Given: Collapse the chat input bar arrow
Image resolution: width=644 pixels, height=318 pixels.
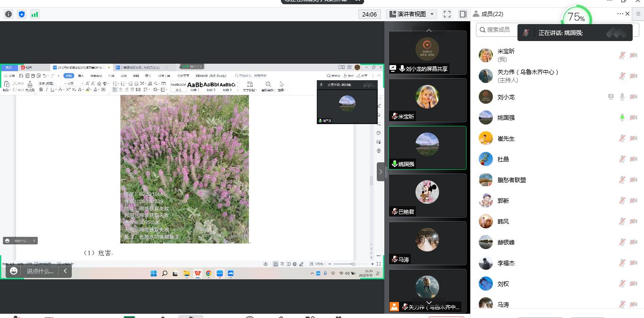Looking at the screenshot, I should pyautogui.click(x=65, y=271).
